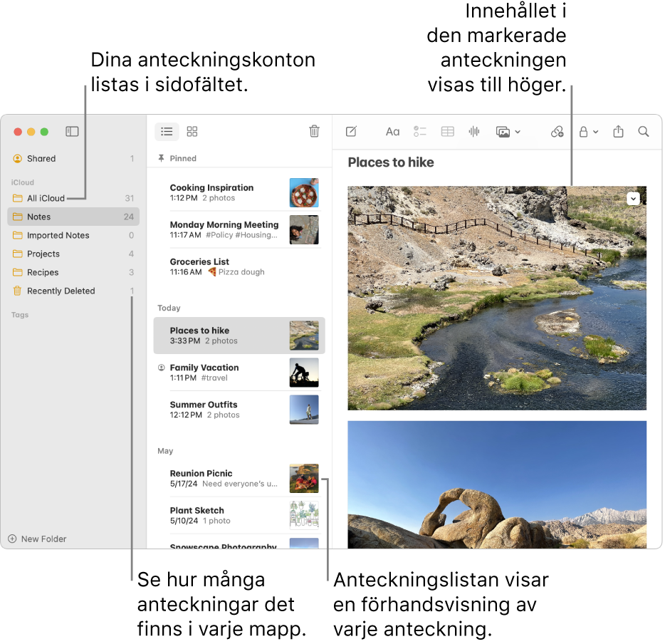Click the Today section header
Viewport: 665px width, 644px height.
169,308
